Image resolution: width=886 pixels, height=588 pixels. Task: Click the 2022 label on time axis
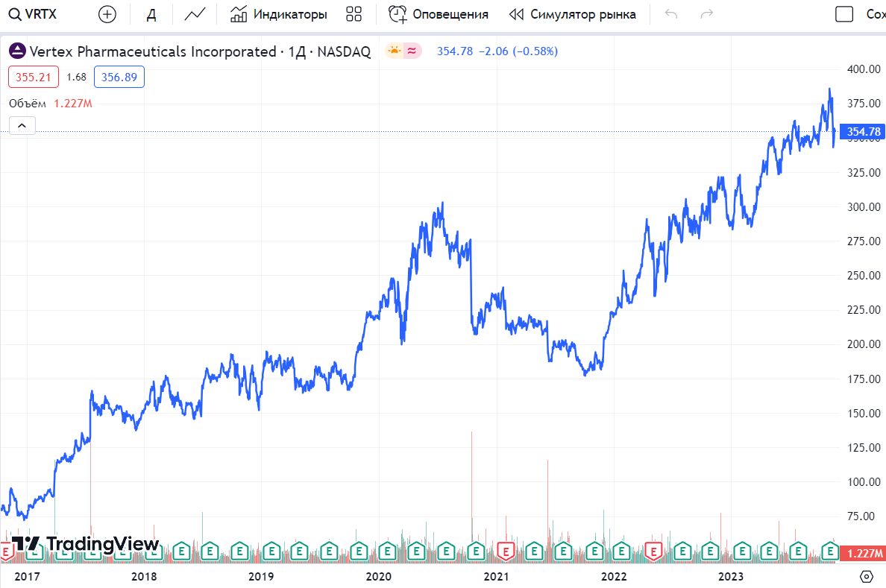click(x=614, y=576)
